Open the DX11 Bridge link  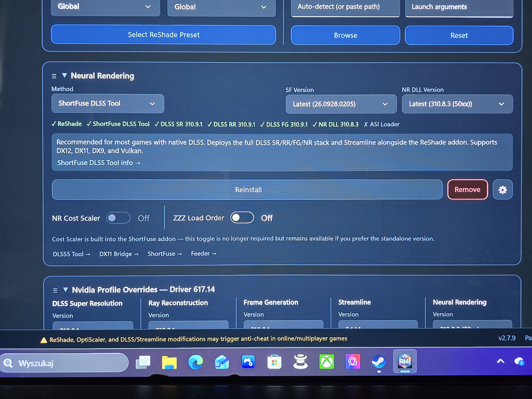click(x=119, y=254)
